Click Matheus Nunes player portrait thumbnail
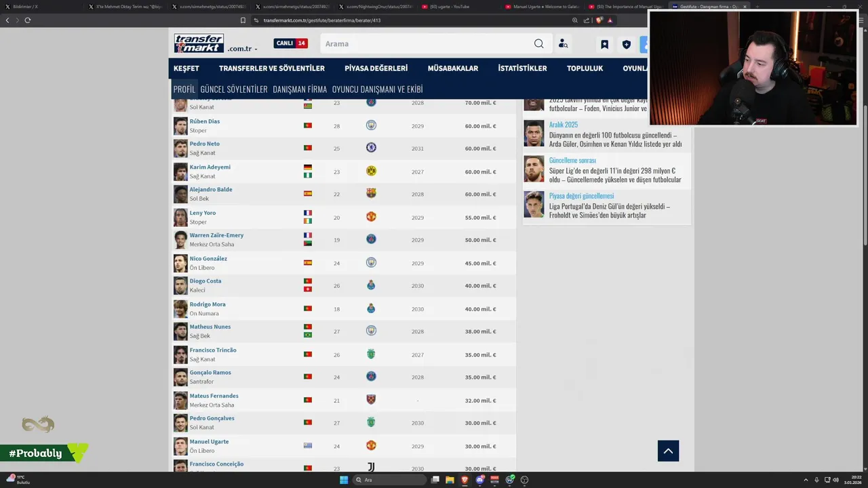This screenshot has width=868, height=488. click(x=180, y=331)
